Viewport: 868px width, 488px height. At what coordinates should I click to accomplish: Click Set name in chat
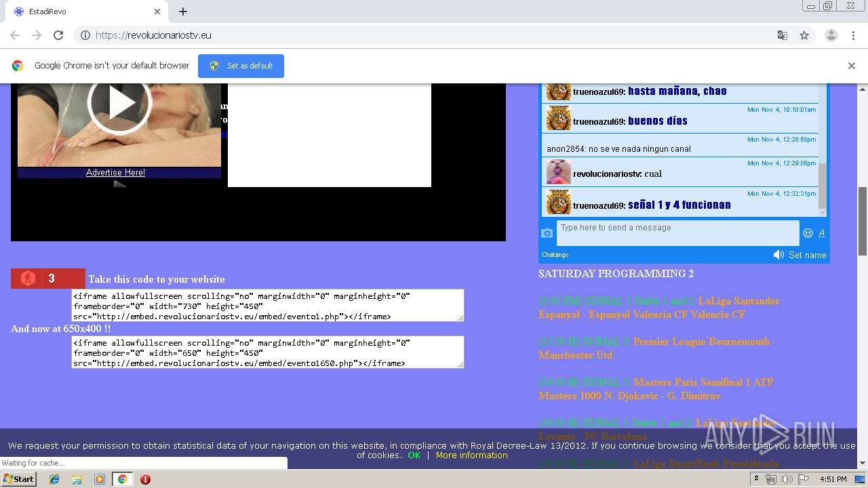[807, 255]
